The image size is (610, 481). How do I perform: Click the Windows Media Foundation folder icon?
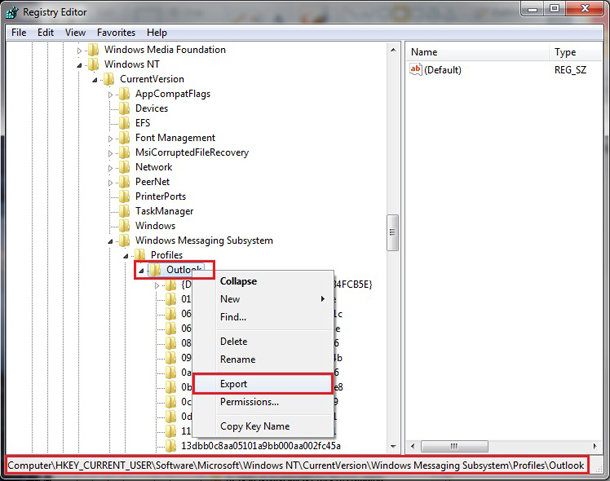pos(93,50)
